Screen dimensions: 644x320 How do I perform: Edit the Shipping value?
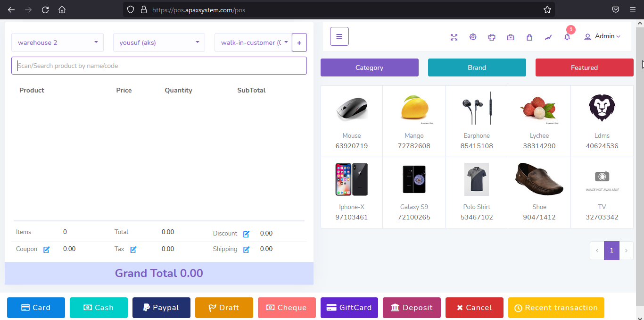pos(246,250)
